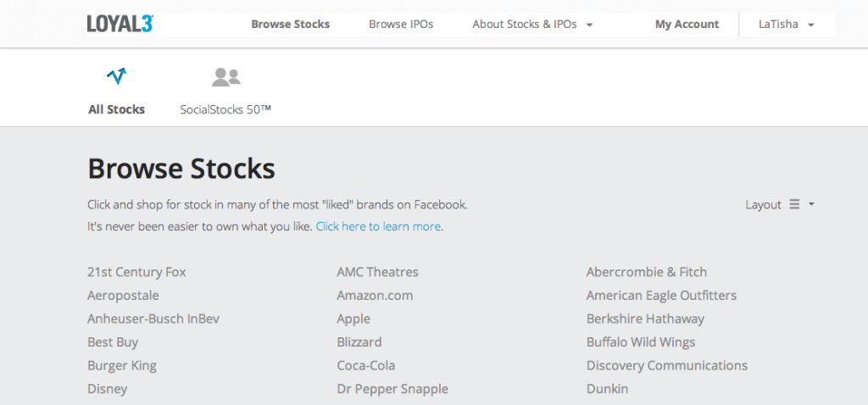This screenshot has height=405, width=868.
Task: Follow the Click here to learn more link
Action: point(379,226)
